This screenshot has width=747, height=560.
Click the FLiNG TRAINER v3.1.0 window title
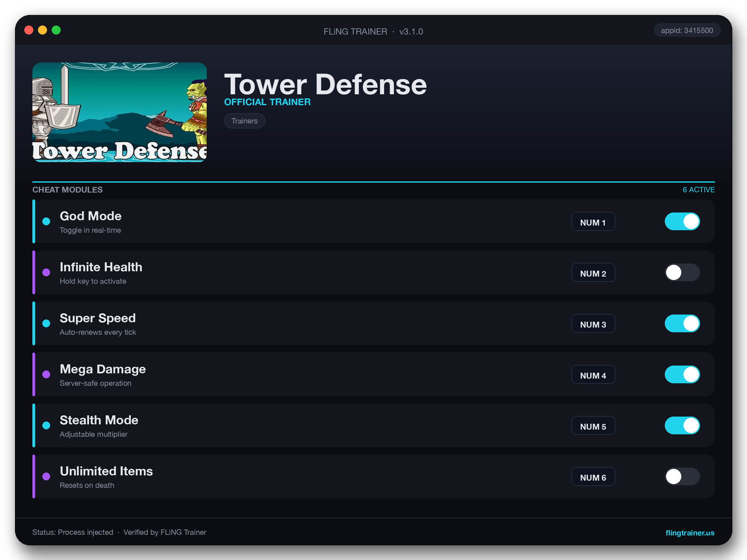coord(373,31)
